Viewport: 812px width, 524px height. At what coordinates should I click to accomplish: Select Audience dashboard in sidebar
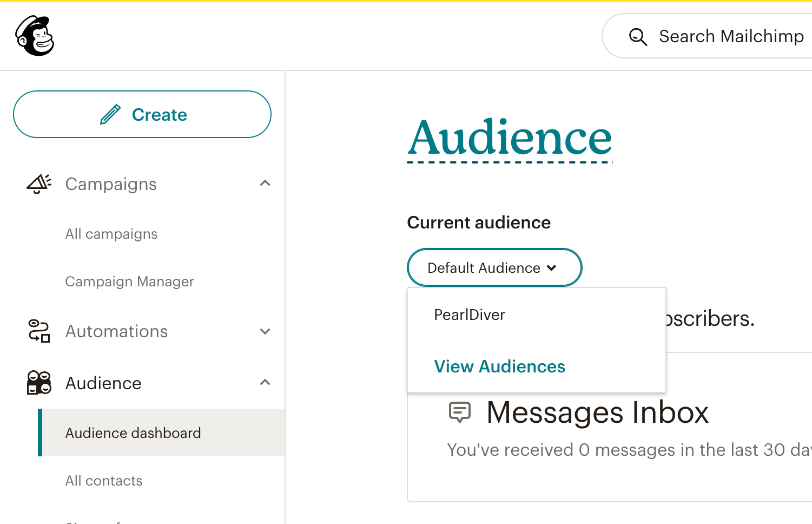[133, 433]
